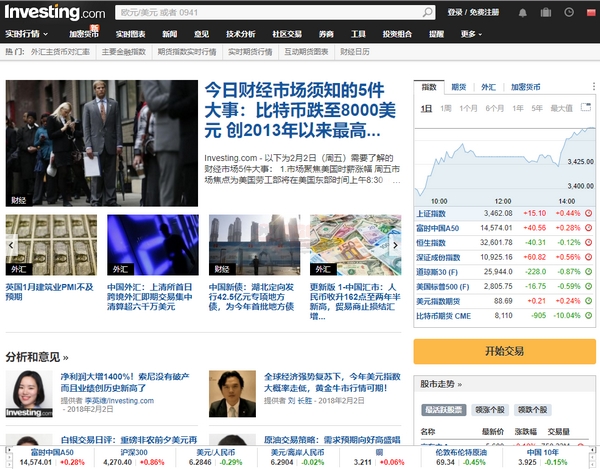
Task: Click the clock icon on 美国标普500 row
Action: [x=589, y=286]
